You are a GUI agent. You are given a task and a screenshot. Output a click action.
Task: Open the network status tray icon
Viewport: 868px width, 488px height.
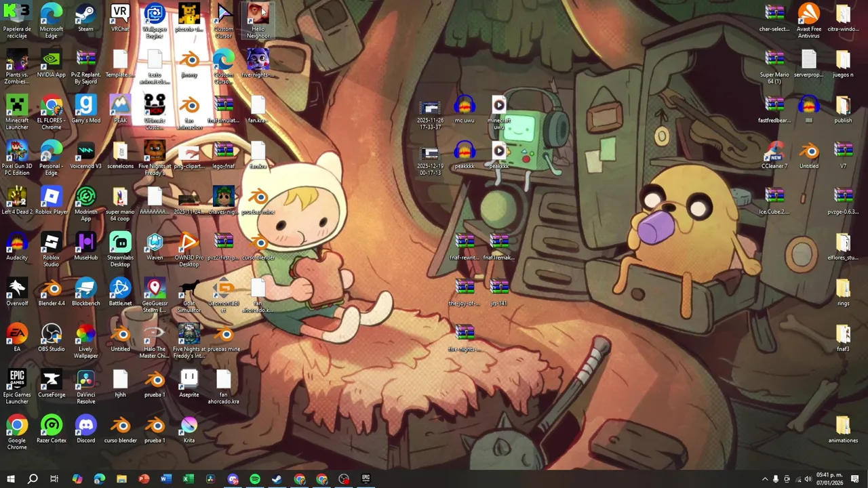pyautogui.click(x=797, y=479)
